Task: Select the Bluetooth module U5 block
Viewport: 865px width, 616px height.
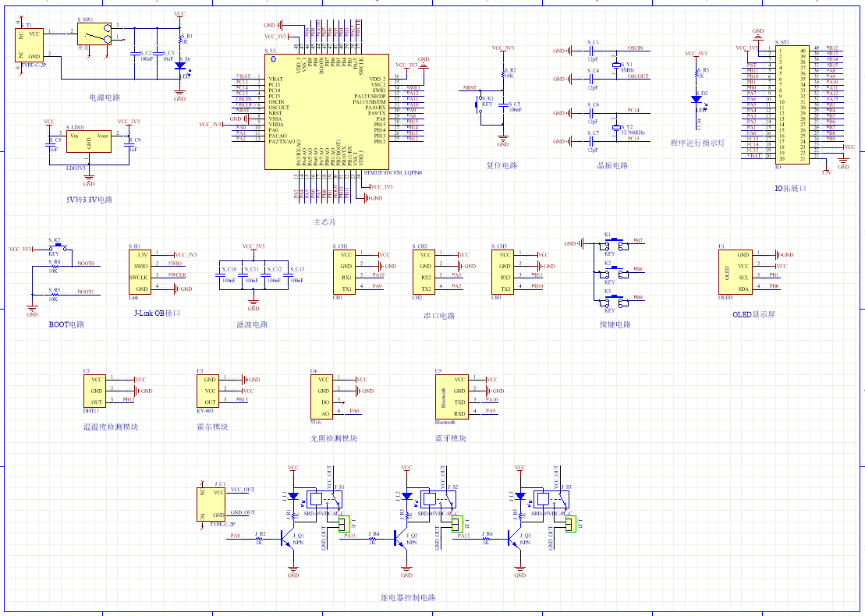Action: point(452,398)
